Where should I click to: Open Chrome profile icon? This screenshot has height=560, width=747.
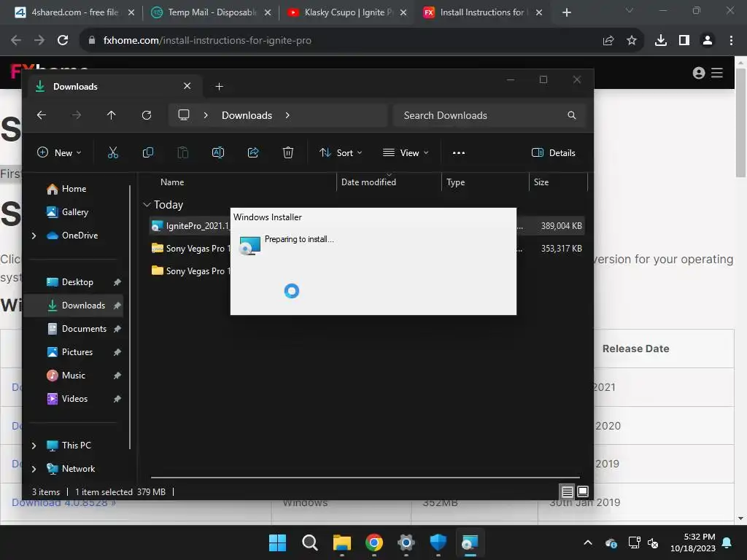708,40
